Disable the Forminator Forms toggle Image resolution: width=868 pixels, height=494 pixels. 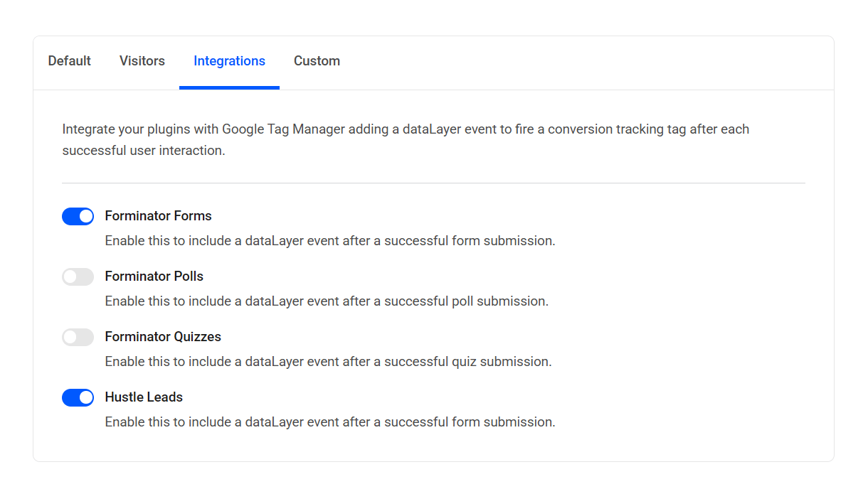tap(78, 216)
